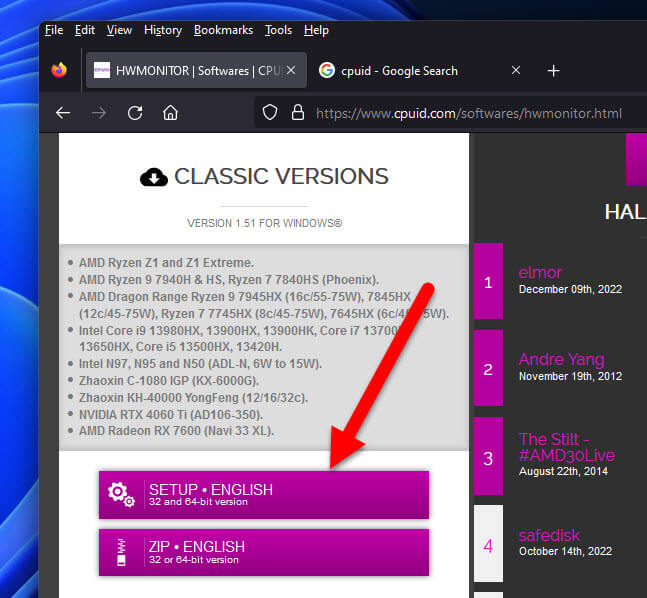
Task: Open the Tools menu
Action: (x=279, y=30)
